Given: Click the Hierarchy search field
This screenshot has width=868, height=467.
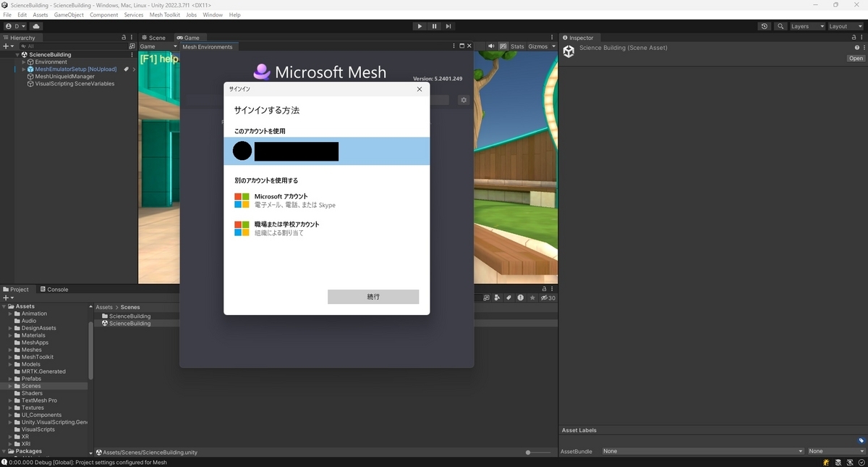Looking at the screenshot, I should (72, 46).
